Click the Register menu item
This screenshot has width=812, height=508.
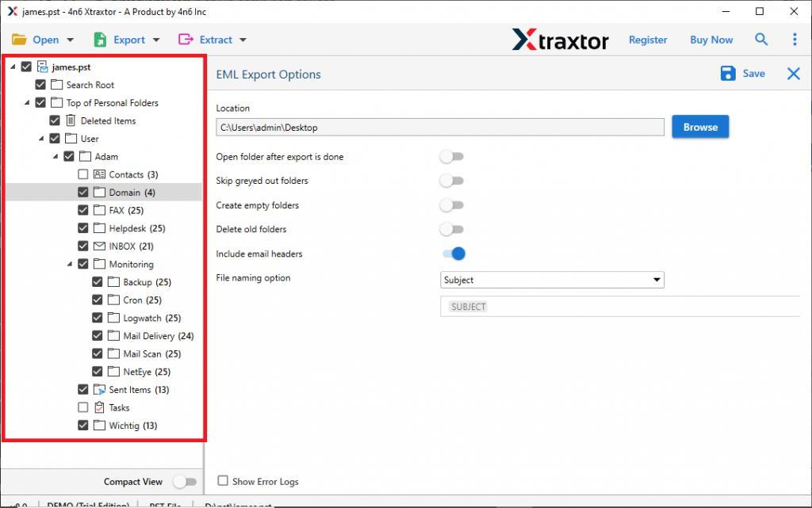(648, 39)
